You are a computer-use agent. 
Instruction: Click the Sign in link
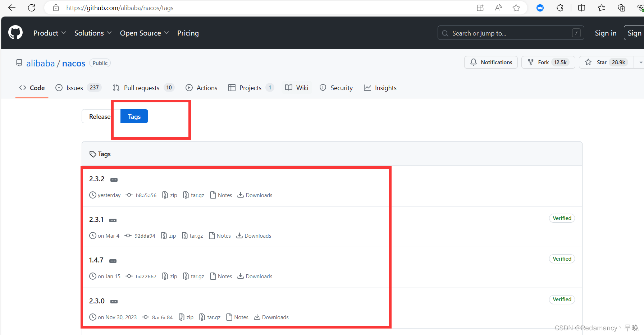(x=606, y=33)
